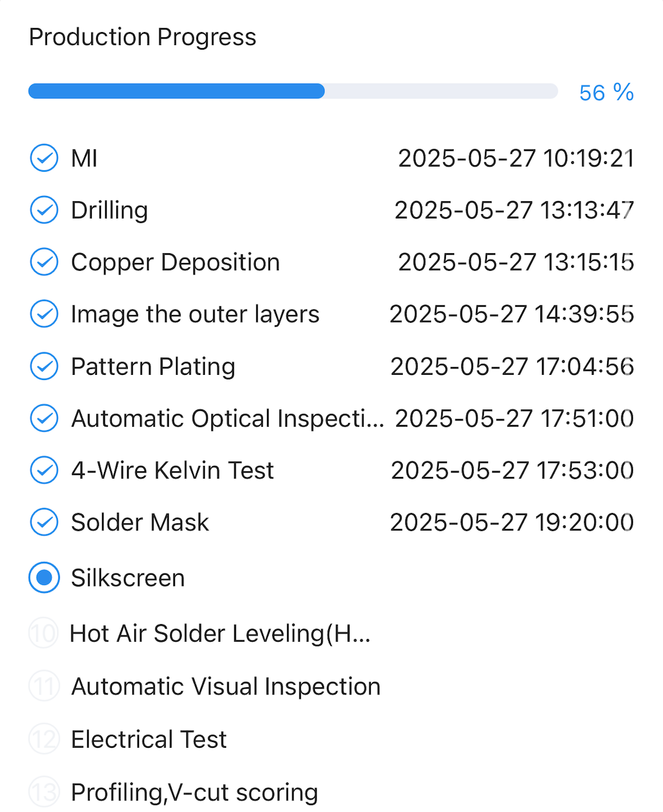
Task: Click step 13 Profiling V-cut scoring circle
Action: pos(44,792)
